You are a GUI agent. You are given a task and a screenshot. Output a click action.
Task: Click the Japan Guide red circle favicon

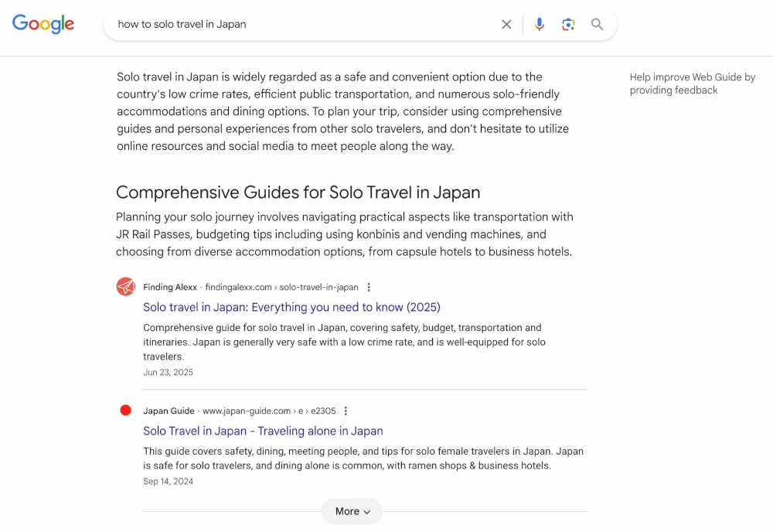tap(125, 410)
